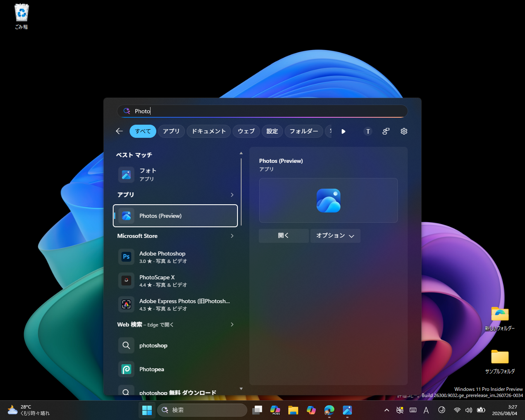Click the search box containing Photo

[262, 111]
